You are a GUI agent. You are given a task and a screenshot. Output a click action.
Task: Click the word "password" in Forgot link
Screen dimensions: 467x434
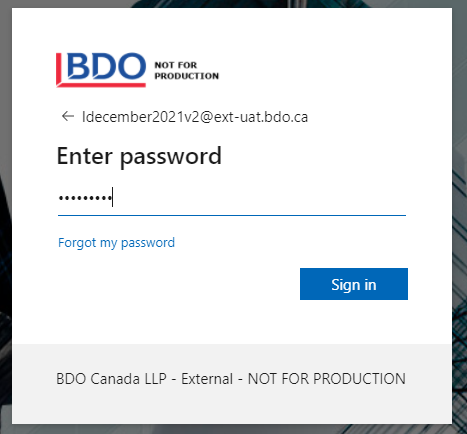[148, 243]
